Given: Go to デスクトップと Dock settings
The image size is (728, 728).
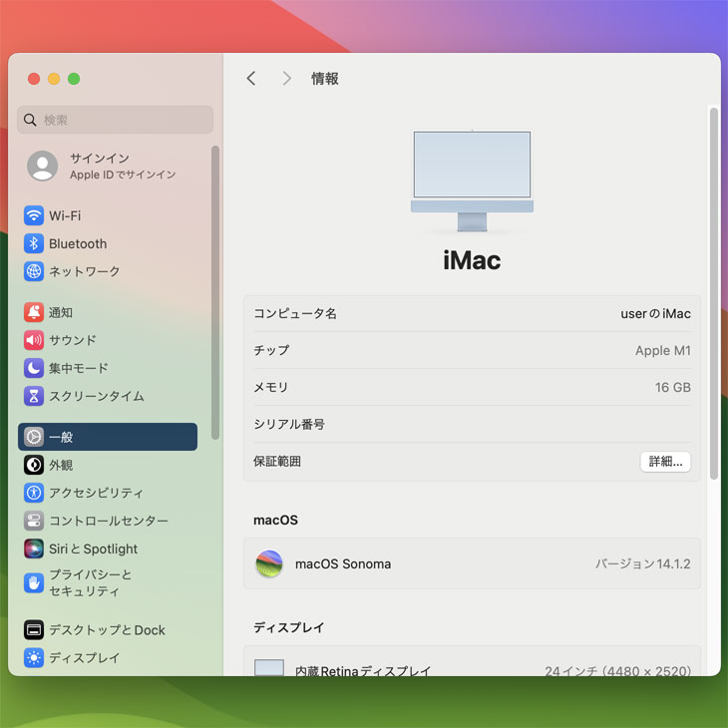Looking at the screenshot, I should [x=107, y=630].
